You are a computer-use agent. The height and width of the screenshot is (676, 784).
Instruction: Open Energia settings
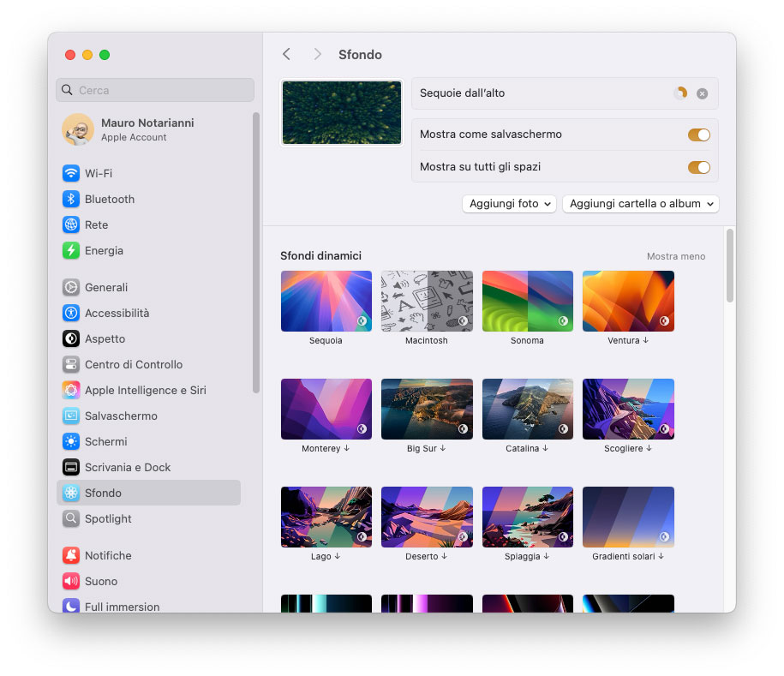pyautogui.click(x=101, y=250)
